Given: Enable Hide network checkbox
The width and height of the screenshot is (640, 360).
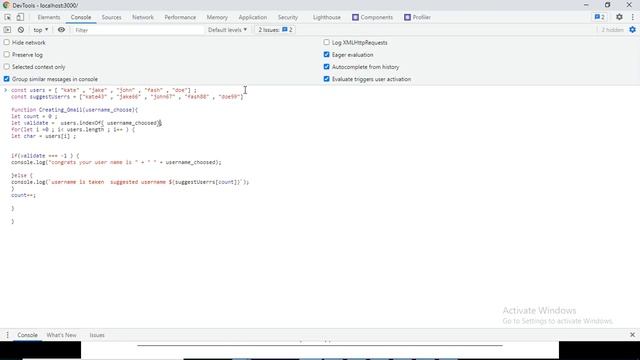Looking at the screenshot, I should [7, 42].
